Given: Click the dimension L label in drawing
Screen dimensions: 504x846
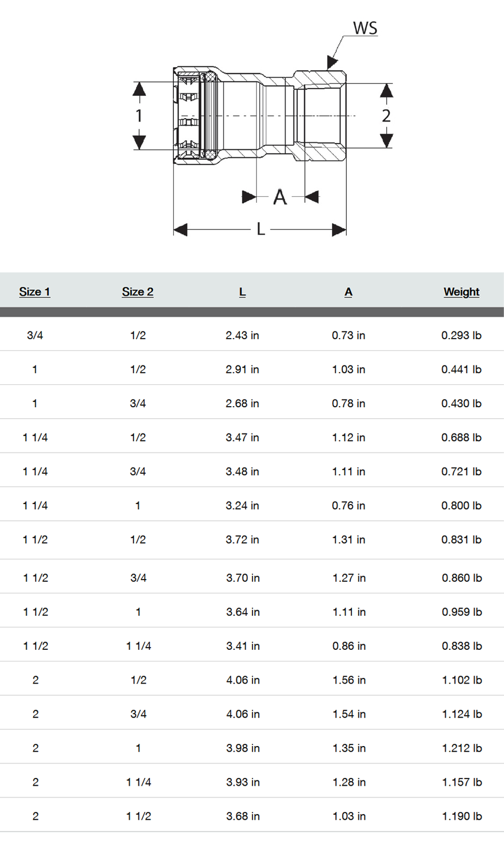Looking at the screenshot, I should click(x=261, y=229).
